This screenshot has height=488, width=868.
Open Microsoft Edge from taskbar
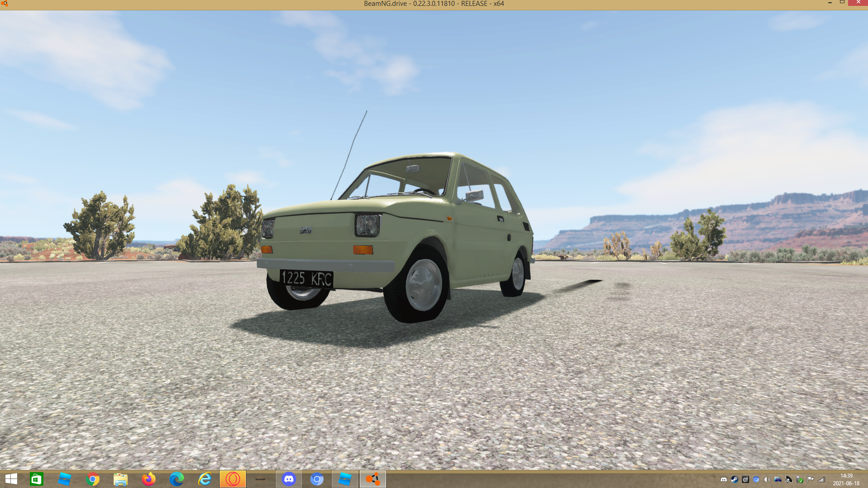(177, 479)
